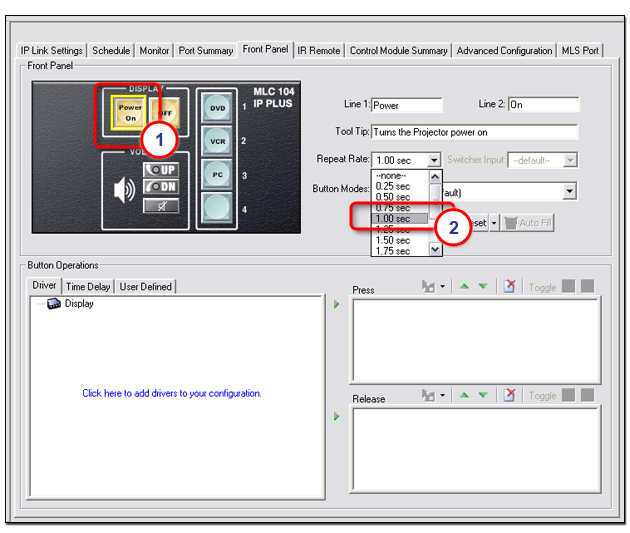Open Advanced Configuration tab
630x533 pixels.
pos(504,51)
